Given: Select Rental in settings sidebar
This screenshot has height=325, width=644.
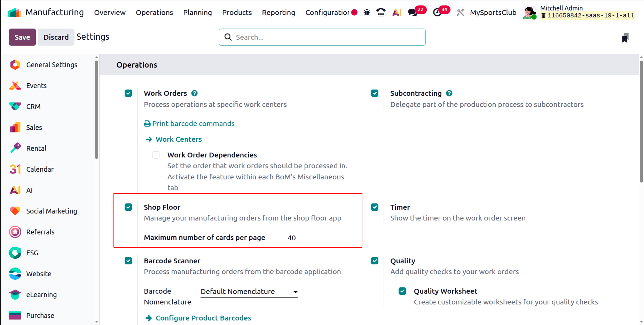Looking at the screenshot, I should pos(48,148).
